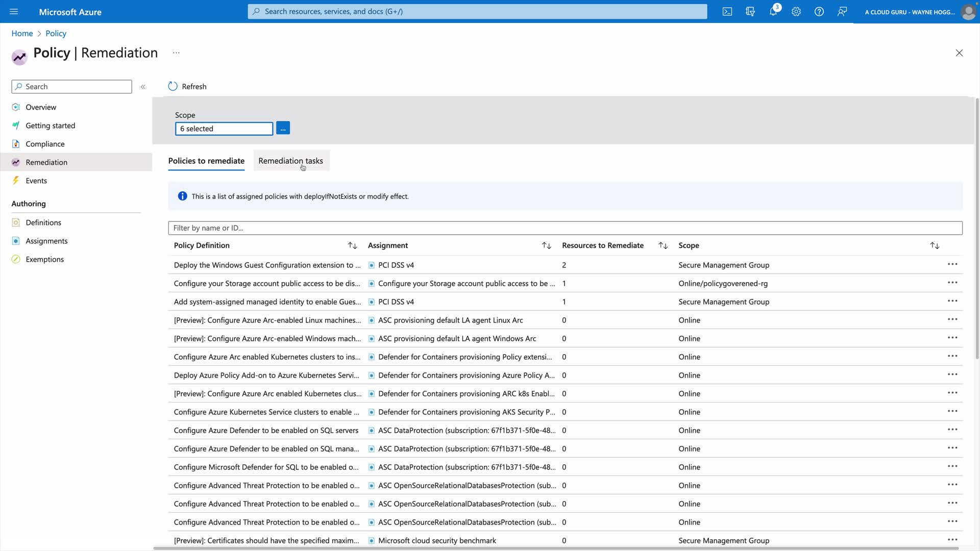Open the notifications bell icon
980x551 pixels.
[x=773, y=12]
